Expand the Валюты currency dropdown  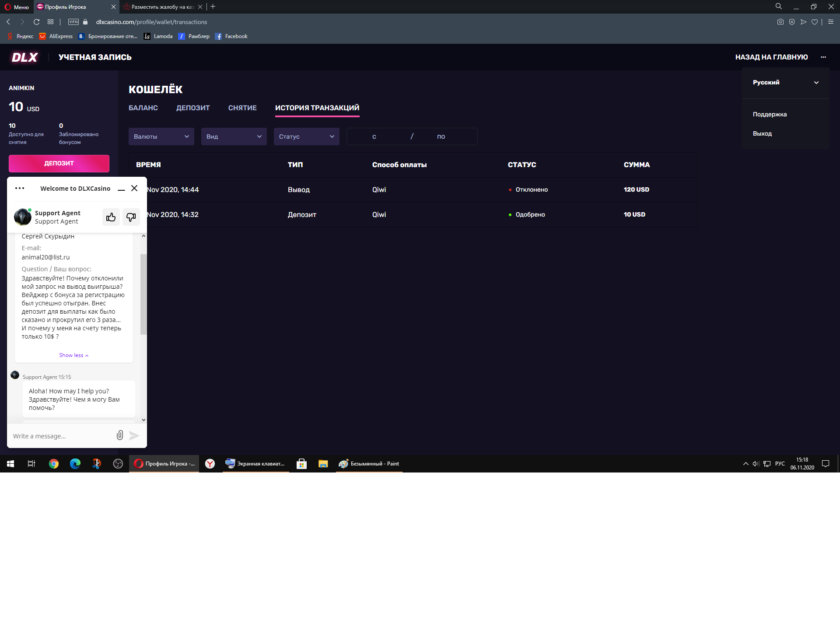[161, 136]
